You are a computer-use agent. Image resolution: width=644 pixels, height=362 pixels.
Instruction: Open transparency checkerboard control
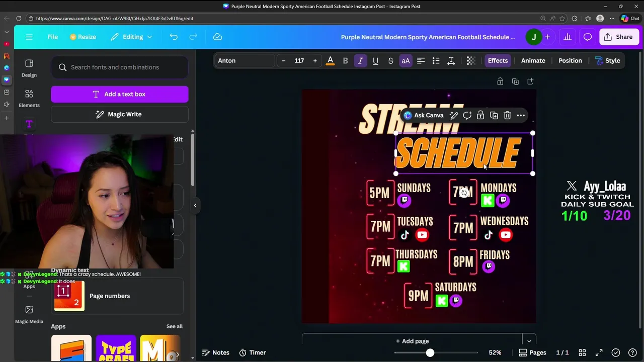point(471,60)
